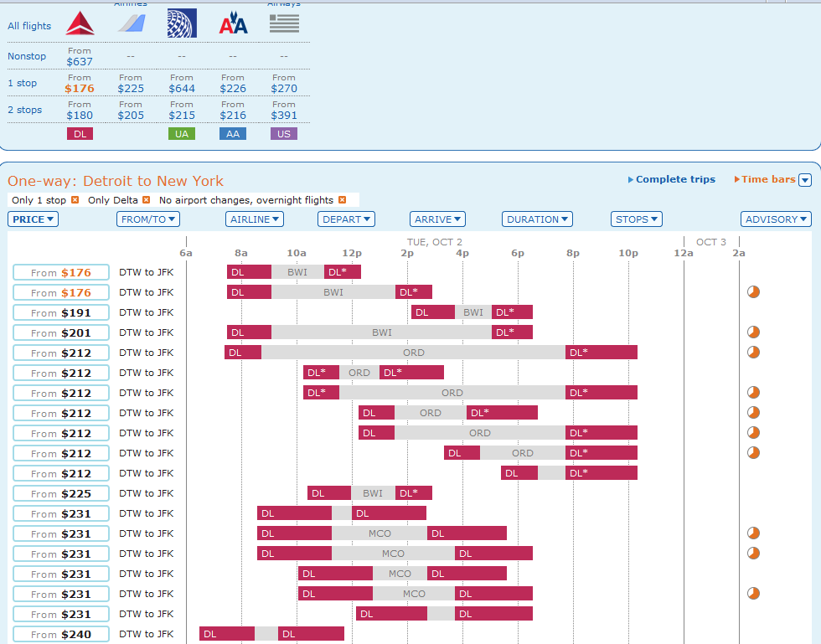
Task: Click the advisory icon in the $201 row
Action: [x=753, y=332]
